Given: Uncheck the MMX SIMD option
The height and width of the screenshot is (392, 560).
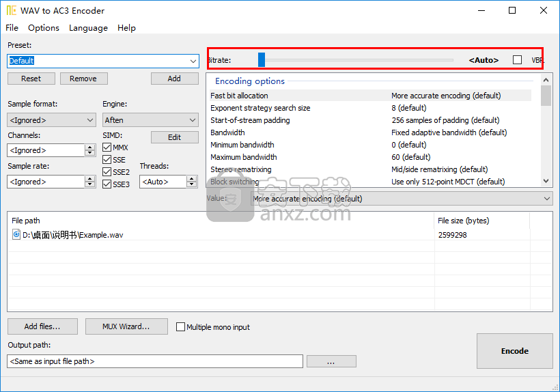Looking at the screenshot, I should click(107, 148).
